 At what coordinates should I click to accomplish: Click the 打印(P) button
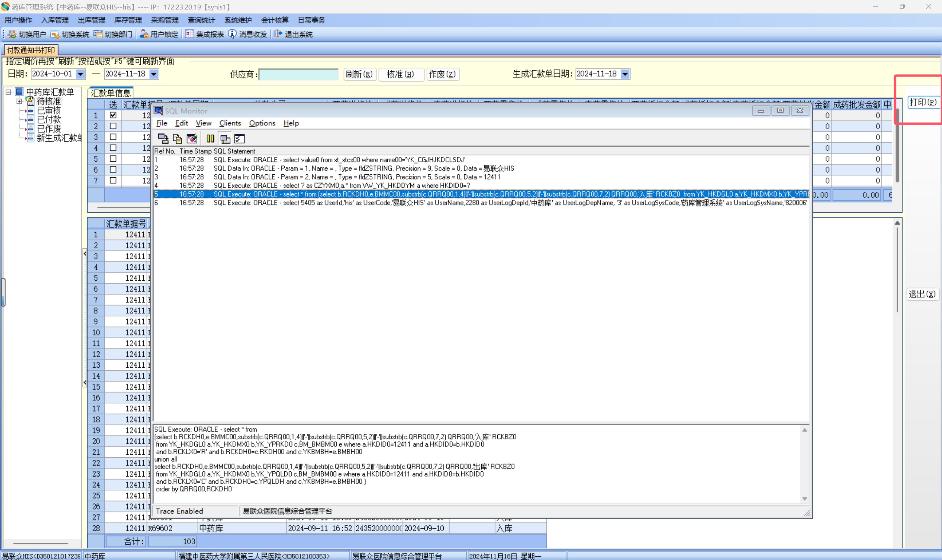pyautogui.click(x=922, y=102)
